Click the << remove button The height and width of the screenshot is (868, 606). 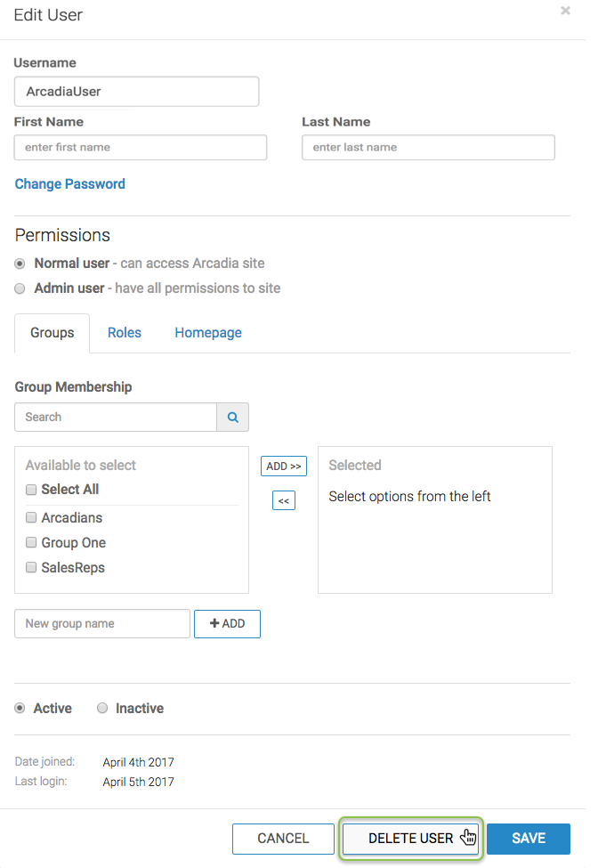pos(283,501)
